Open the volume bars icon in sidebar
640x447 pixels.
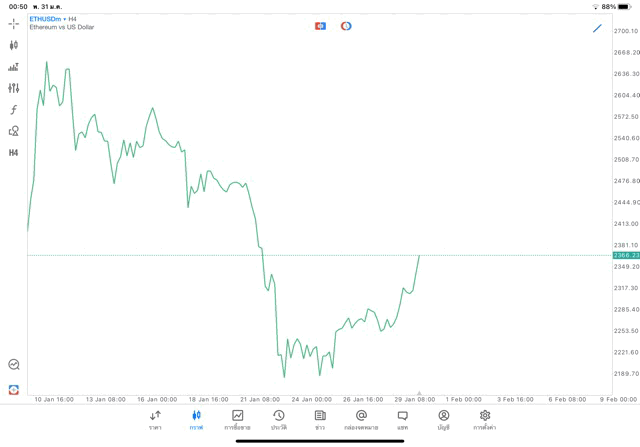(x=14, y=67)
